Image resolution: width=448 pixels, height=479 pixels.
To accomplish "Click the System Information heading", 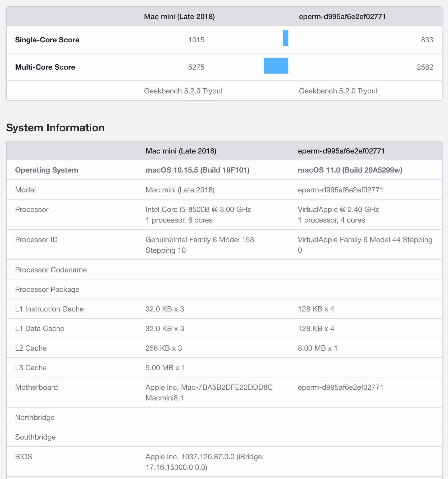I will coord(55,128).
